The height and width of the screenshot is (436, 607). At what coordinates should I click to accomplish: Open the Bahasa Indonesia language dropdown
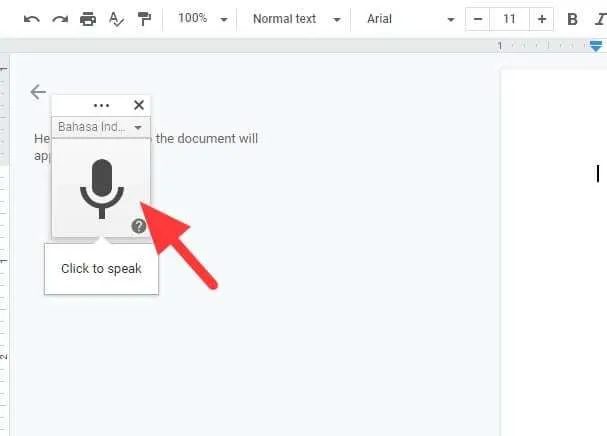(x=101, y=127)
